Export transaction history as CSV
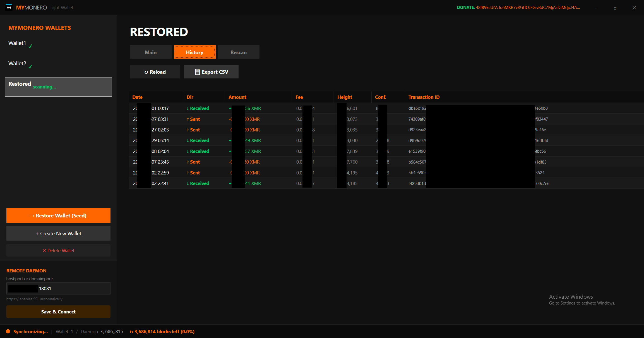 pyautogui.click(x=211, y=72)
